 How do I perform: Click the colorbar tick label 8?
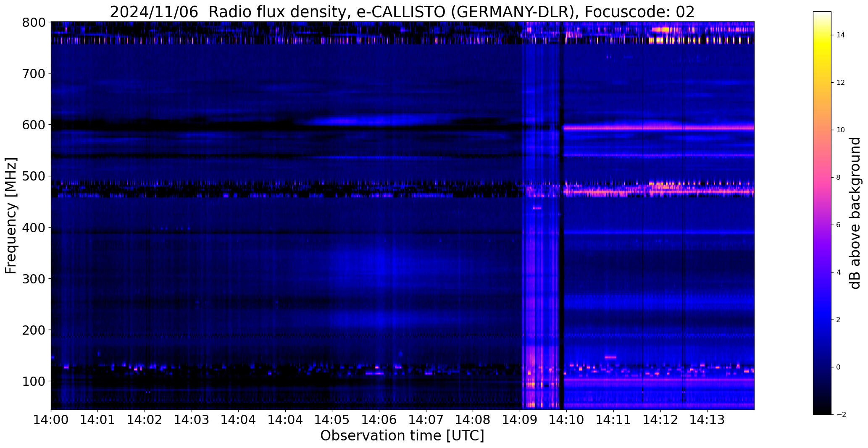839,178
